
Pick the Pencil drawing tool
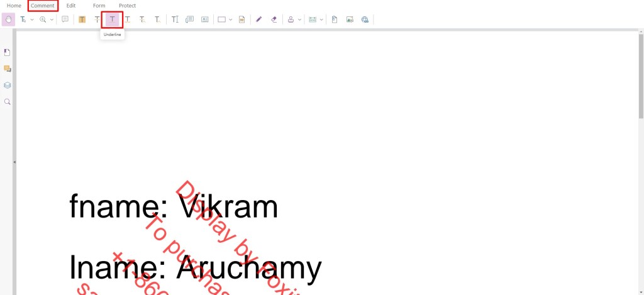(x=258, y=19)
